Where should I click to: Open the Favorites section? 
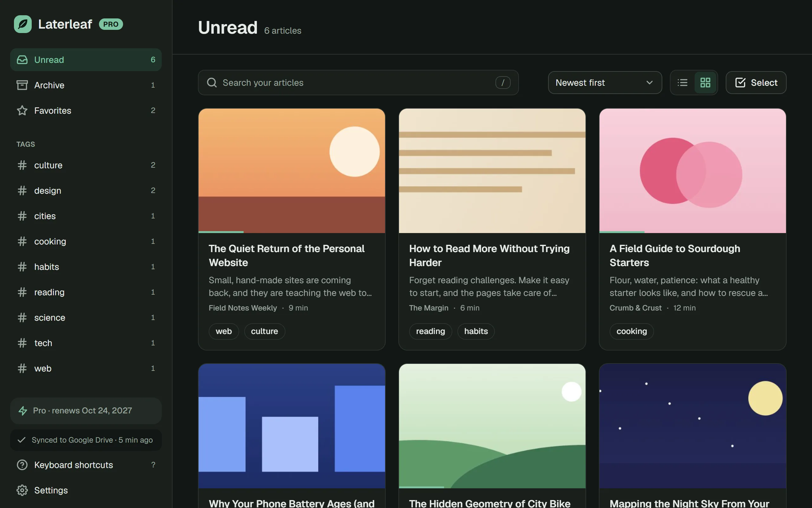86,110
